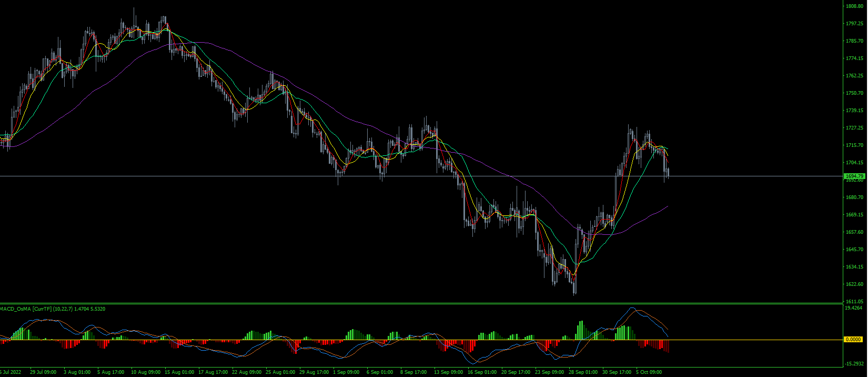Select the 1727.25 price scale label
868x377 pixels.
point(855,128)
